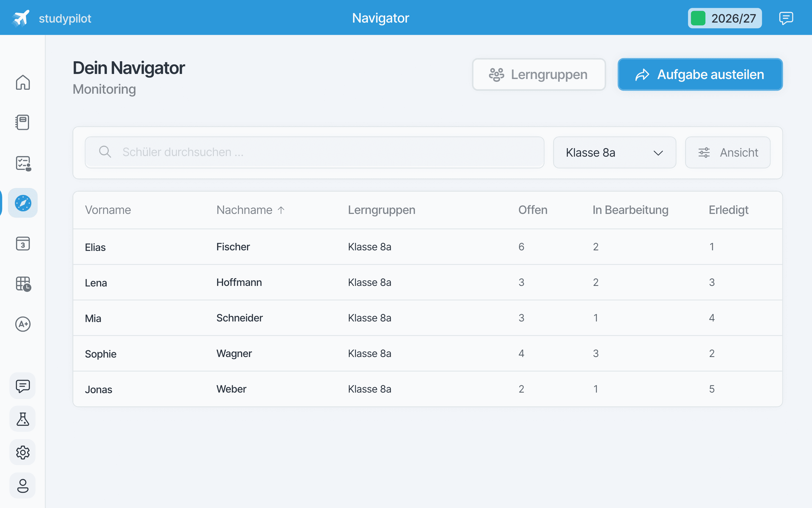Open the 2026/27 school year selector
The height and width of the screenshot is (508, 812).
pyautogui.click(x=725, y=18)
